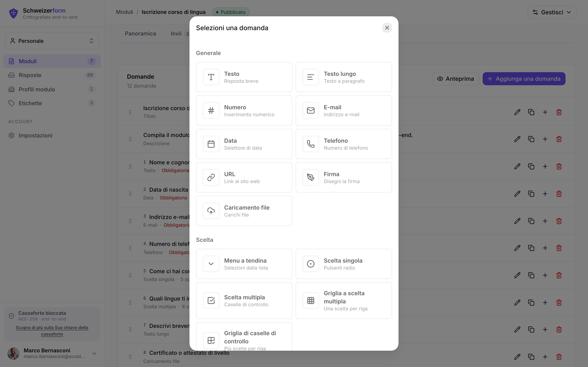Close the Selezioni una domanda dialog
Image resolution: width=588 pixels, height=367 pixels.
(387, 28)
